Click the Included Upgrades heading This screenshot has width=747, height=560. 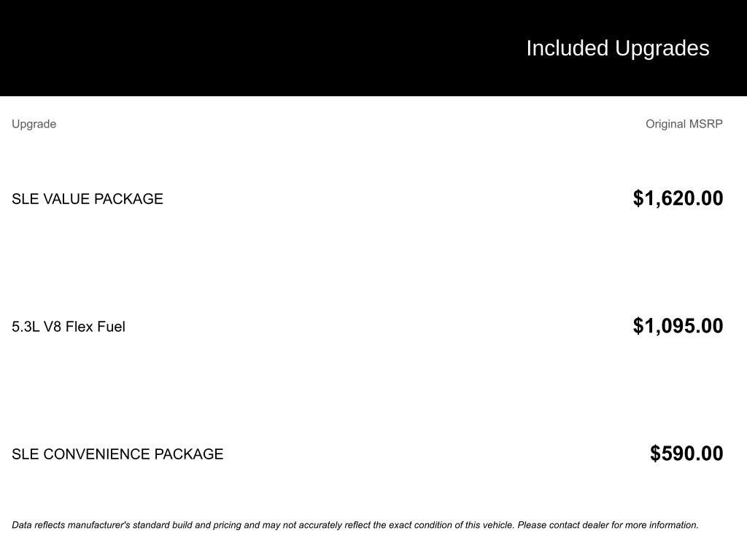[617, 49]
